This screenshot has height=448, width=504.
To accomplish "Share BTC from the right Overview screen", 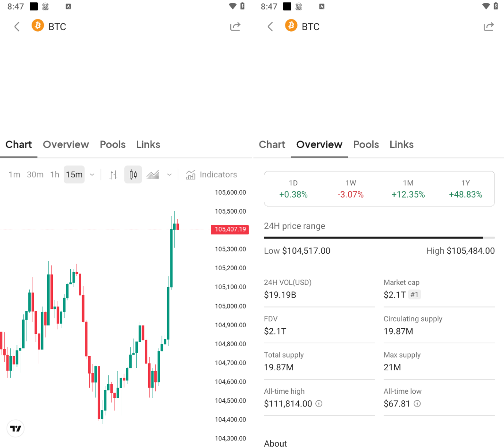I will point(488,27).
